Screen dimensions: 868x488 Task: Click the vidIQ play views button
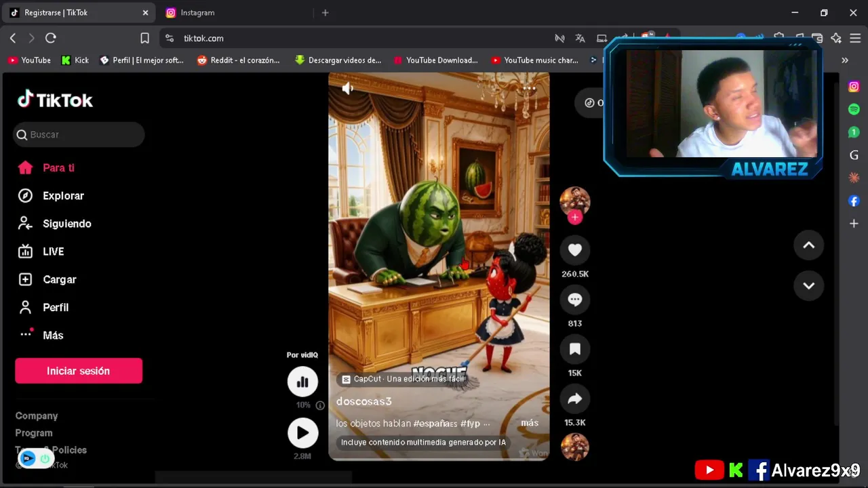(302, 433)
